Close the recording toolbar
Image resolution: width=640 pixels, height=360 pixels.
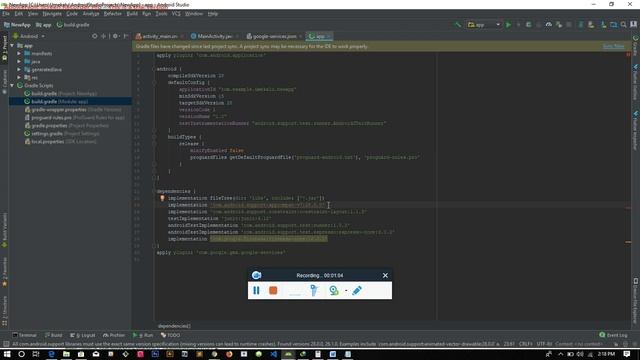[x=385, y=276]
